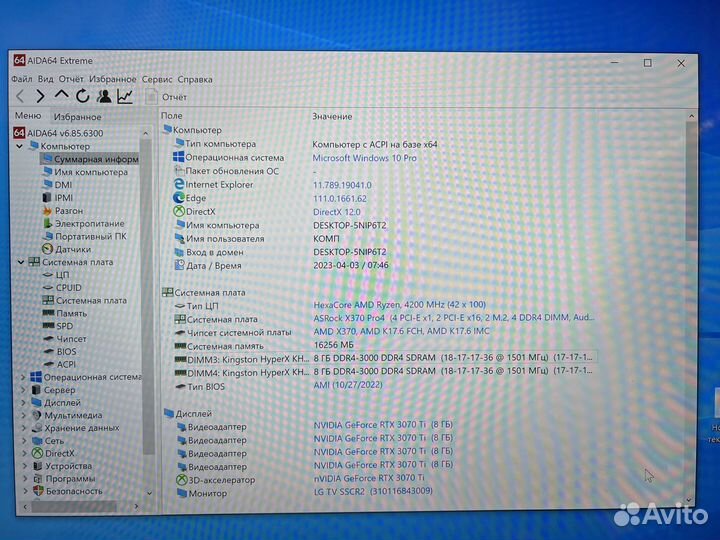The image size is (720, 540).
Task: Open the graph chart toolbar icon
Action: pos(125,96)
